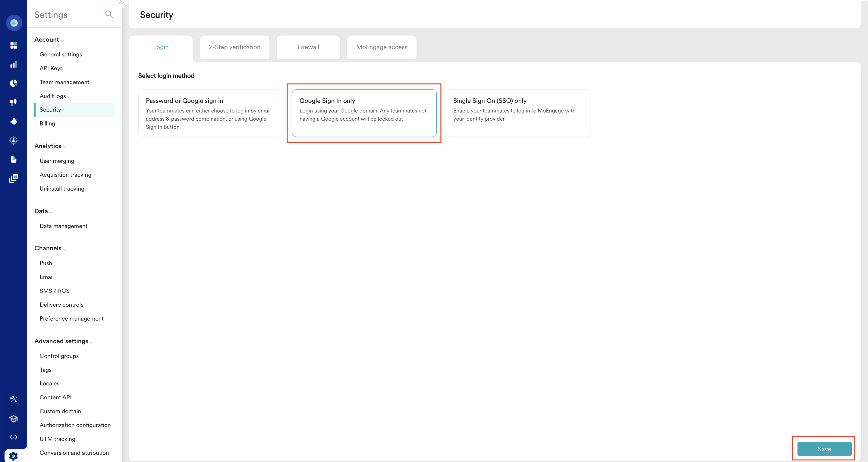The height and width of the screenshot is (462, 868).
Task: Click the Save button
Action: 824,449
